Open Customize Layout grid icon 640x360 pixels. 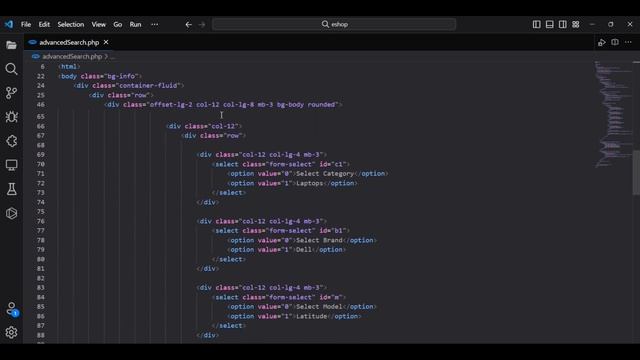click(x=576, y=24)
